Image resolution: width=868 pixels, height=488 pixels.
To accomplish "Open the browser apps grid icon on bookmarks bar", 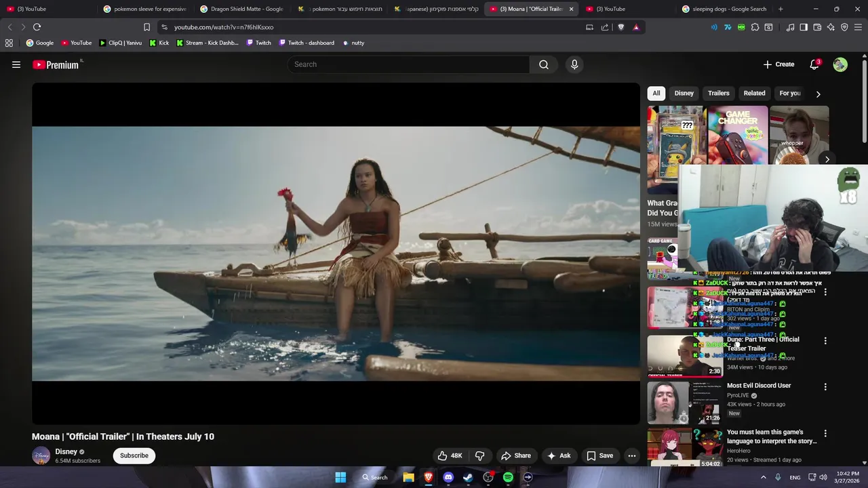I will tap(9, 43).
